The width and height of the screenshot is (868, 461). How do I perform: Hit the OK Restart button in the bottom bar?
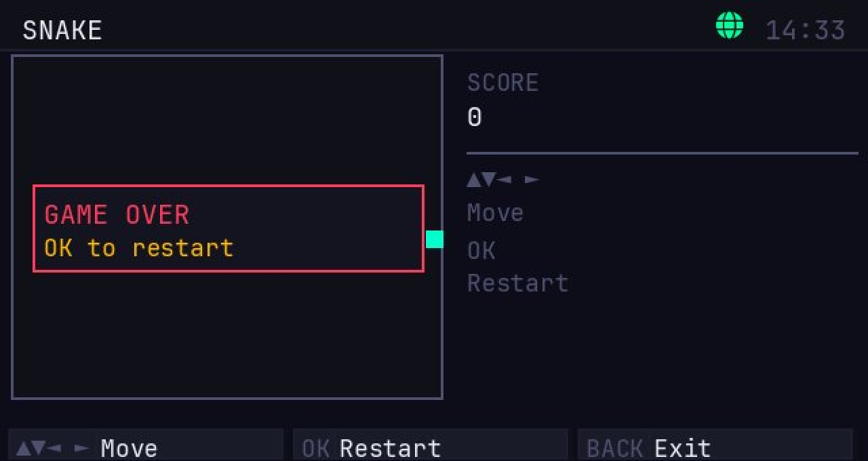[x=431, y=445]
